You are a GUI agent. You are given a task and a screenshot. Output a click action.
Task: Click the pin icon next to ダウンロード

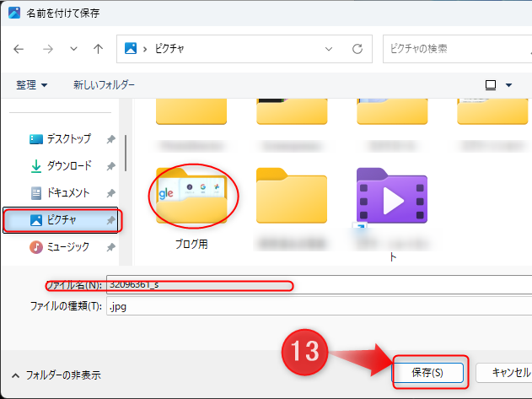point(110,166)
